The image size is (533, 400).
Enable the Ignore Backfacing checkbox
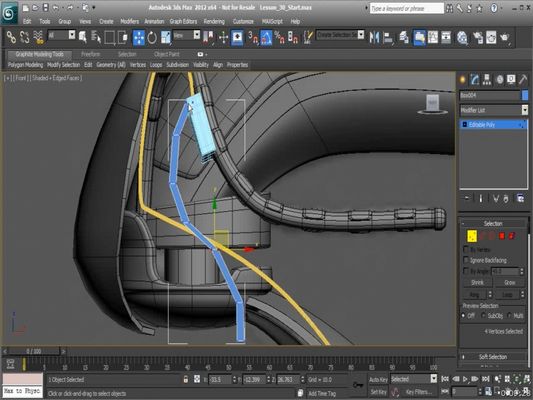[x=466, y=260]
